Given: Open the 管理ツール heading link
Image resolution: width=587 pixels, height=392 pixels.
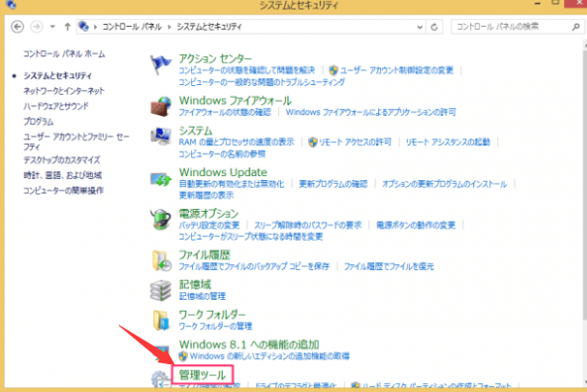Looking at the screenshot, I should [x=202, y=375].
